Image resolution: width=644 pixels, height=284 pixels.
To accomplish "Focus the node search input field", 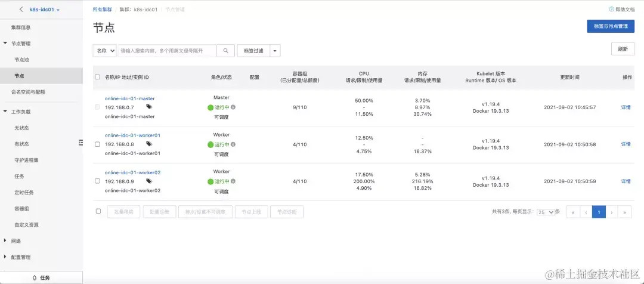I will pos(167,51).
